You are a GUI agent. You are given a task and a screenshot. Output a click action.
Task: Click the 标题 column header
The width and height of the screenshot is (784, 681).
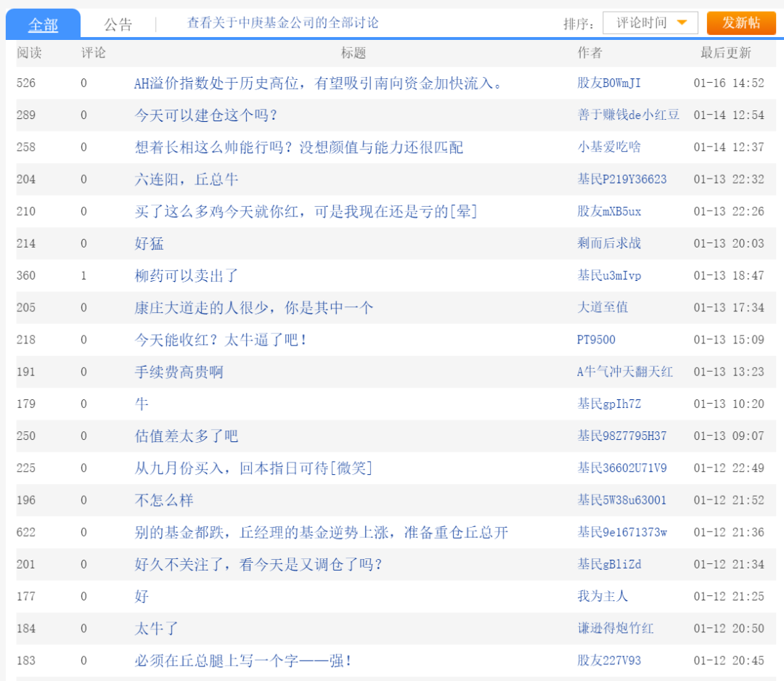click(354, 52)
